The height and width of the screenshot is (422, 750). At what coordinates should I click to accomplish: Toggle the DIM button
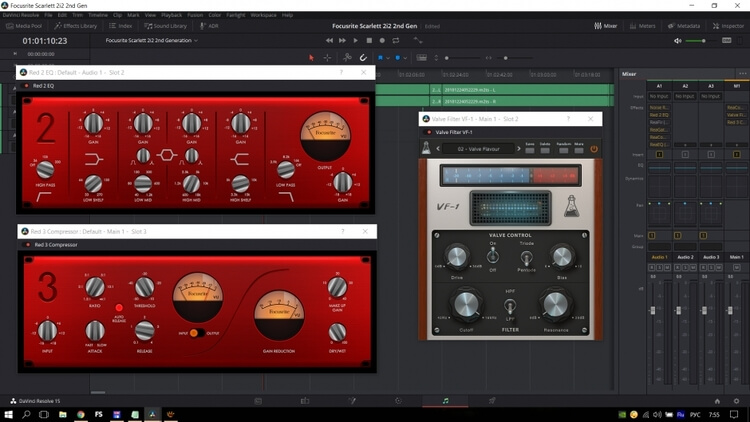tap(727, 41)
